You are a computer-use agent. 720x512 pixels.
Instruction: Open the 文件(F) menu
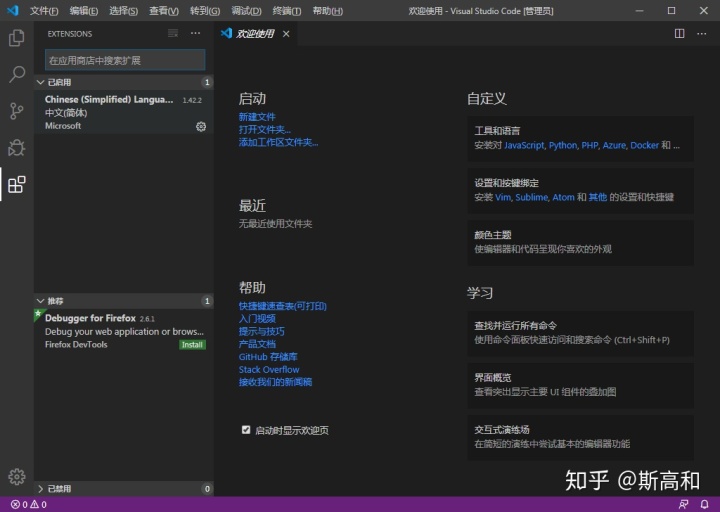(44, 11)
